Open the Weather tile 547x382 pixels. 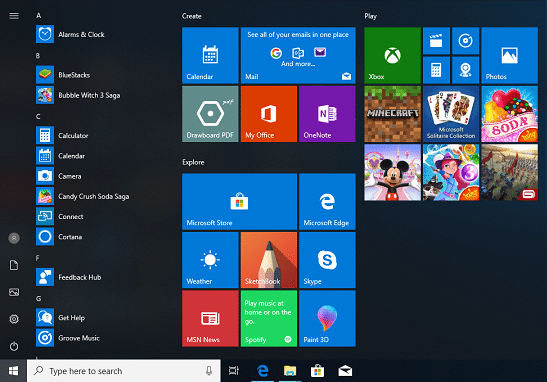(210, 260)
